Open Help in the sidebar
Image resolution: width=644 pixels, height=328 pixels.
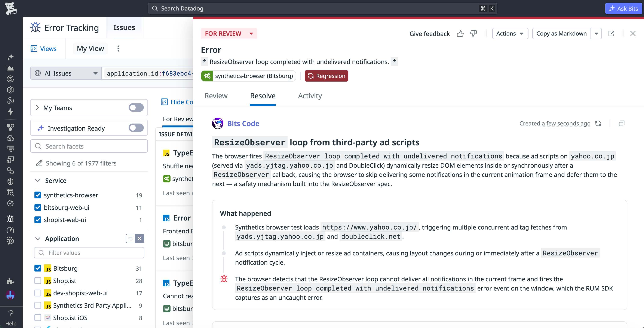(11, 318)
